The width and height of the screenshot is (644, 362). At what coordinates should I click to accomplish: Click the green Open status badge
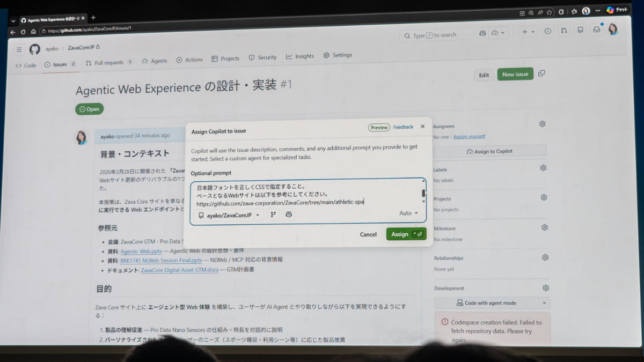point(89,109)
